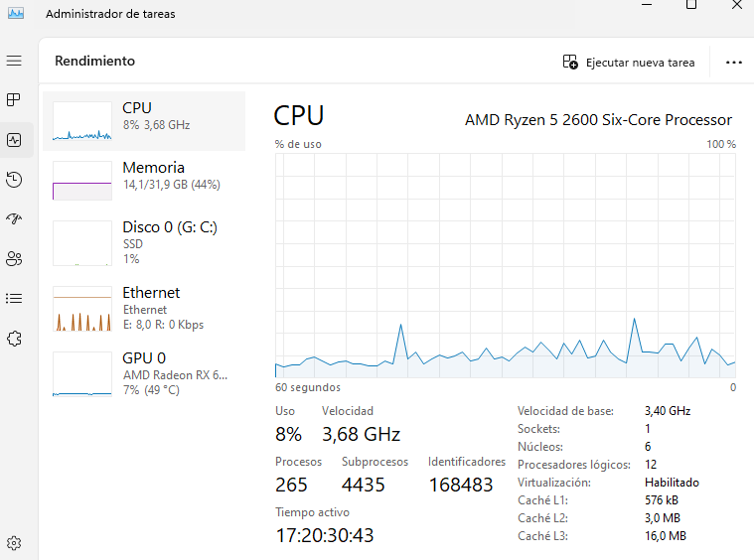Open the hamburger navigation menu
Screen dimensions: 754x560
pos(14,61)
